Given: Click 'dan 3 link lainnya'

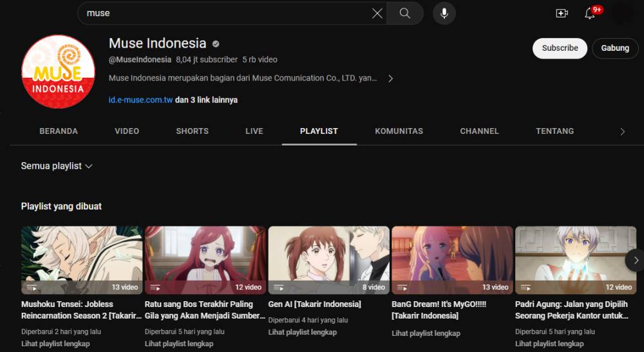Looking at the screenshot, I should pyautogui.click(x=206, y=100).
